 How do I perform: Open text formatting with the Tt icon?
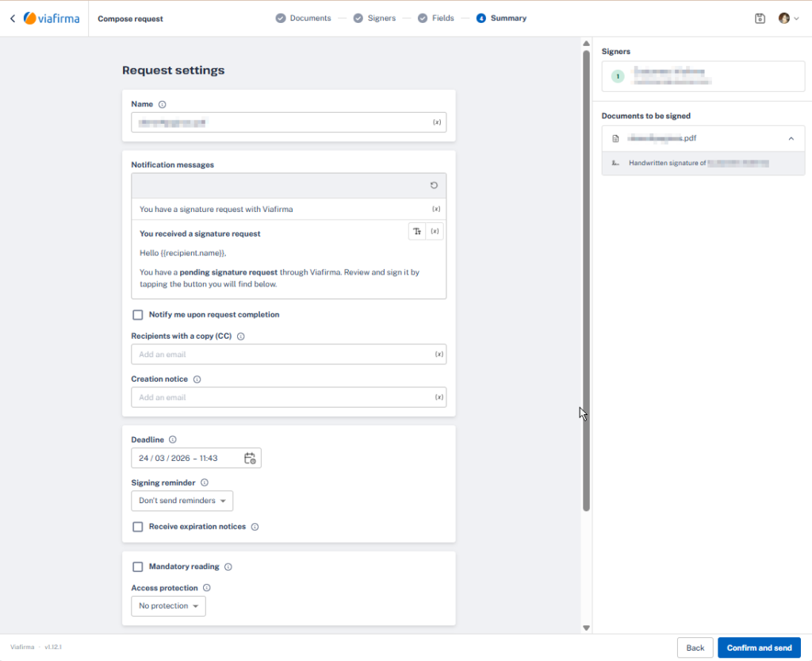tap(416, 230)
